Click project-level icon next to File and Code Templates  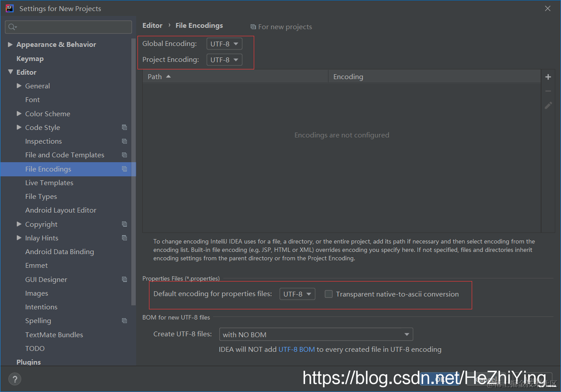tap(124, 155)
